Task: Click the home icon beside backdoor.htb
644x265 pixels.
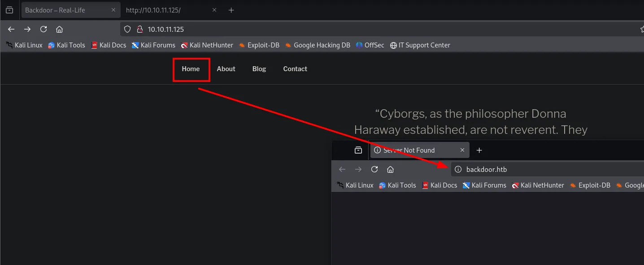Action: point(390,169)
